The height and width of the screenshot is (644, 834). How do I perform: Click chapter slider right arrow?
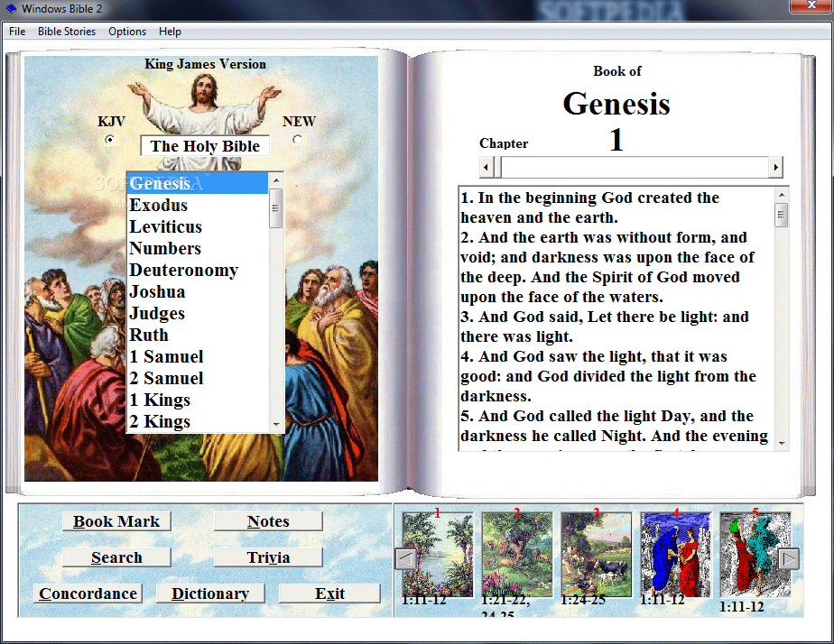[x=775, y=168]
